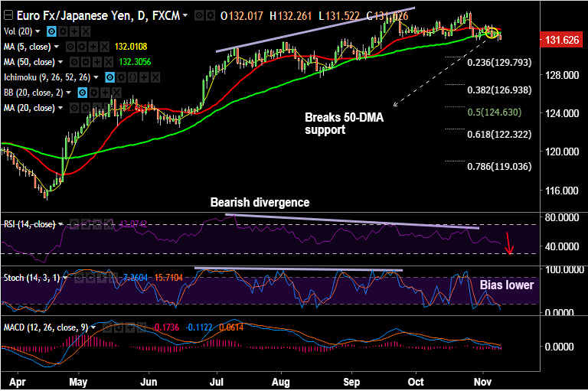Click the Nov label on time axis
588x391 pixels.
click(482, 382)
